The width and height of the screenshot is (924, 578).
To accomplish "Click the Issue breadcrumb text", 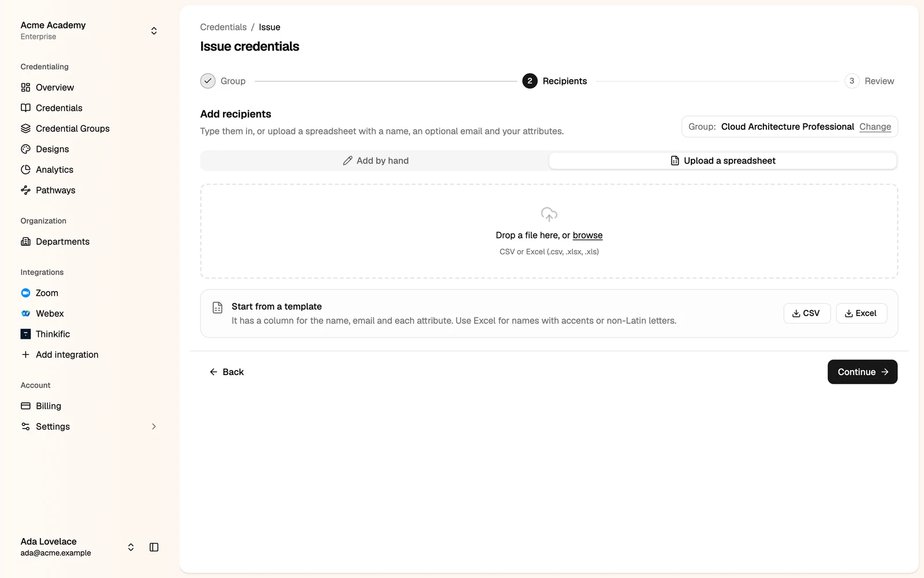I will tap(269, 27).
